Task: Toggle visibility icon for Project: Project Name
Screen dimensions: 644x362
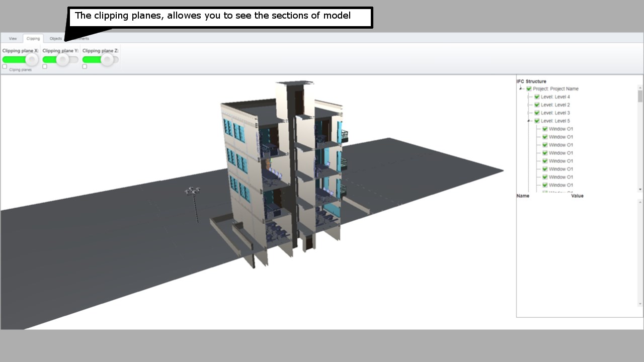Action: click(x=528, y=89)
